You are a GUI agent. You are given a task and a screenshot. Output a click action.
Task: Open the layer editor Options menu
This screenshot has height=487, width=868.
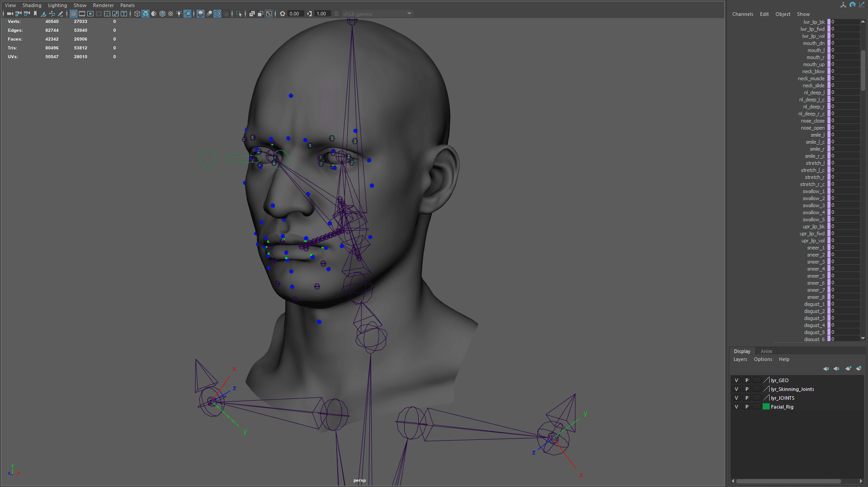pos(763,359)
